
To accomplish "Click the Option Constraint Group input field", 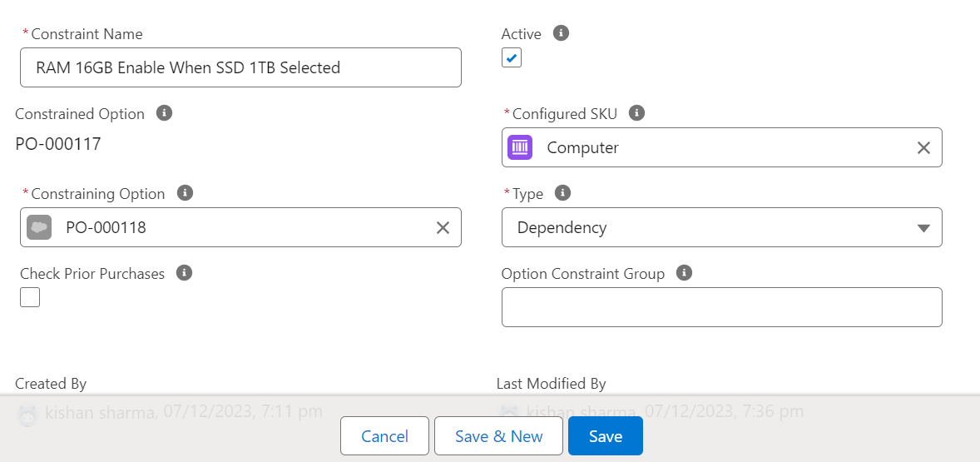I will [721, 307].
